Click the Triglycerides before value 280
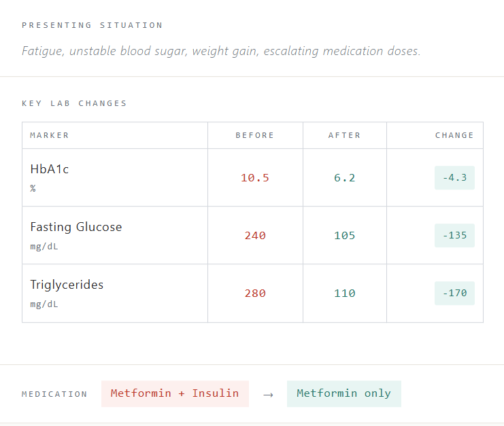Image resolution: width=504 pixels, height=426 pixels. click(x=255, y=294)
